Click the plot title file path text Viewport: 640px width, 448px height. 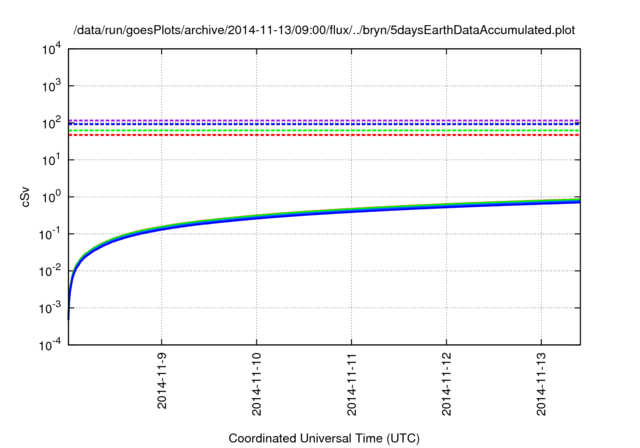point(324,30)
